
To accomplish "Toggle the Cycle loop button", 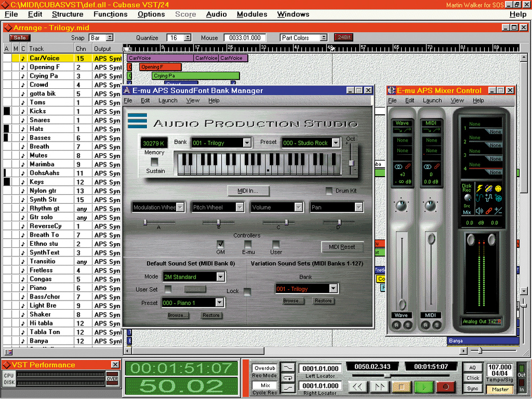I will [289, 377].
